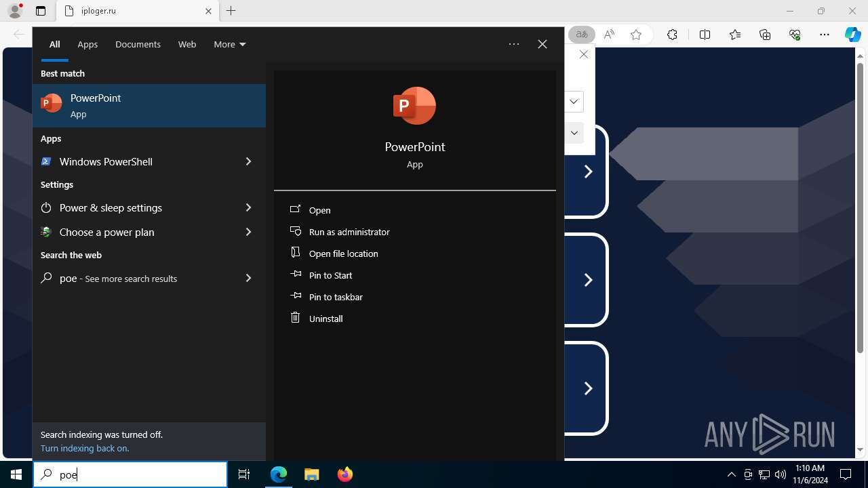The height and width of the screenshot is (488, 868).
Task: Open the Copilot sidebar
Action: (x=852, y=35)
